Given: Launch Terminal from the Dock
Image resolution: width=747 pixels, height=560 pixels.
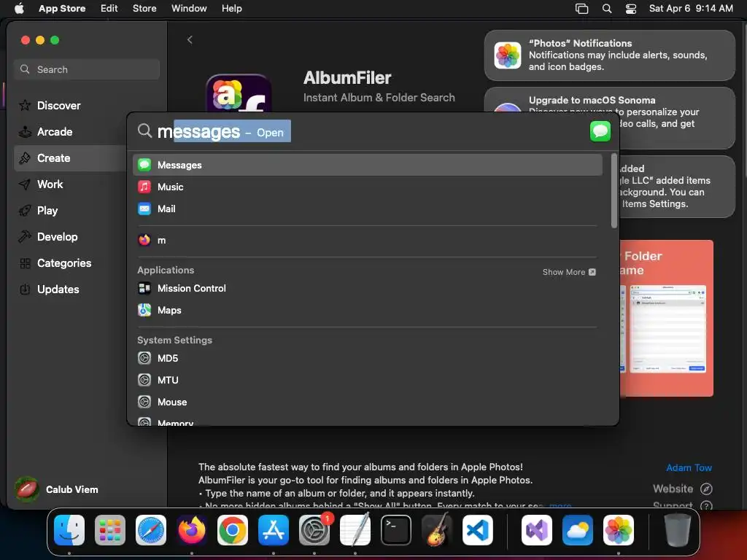Looking at the screenshot, I should 396,530.
